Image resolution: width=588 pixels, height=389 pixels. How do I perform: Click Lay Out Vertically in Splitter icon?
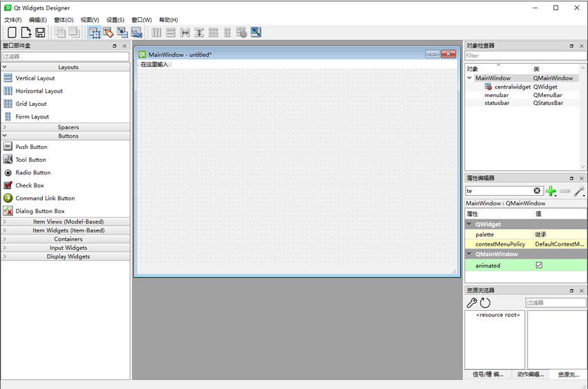[x=199, y=33]
